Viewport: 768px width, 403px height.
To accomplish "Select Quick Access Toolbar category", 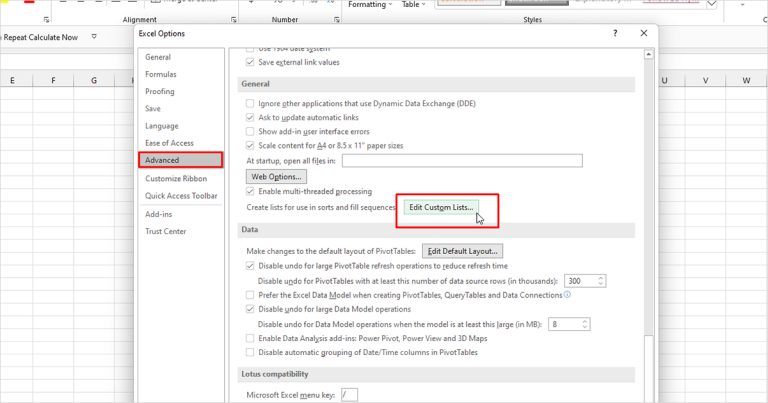I will point(181,196).
